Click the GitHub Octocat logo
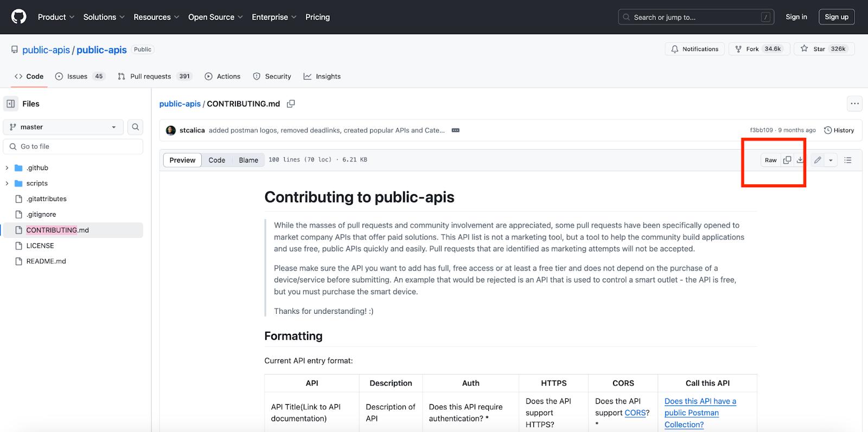 [19, 17]
